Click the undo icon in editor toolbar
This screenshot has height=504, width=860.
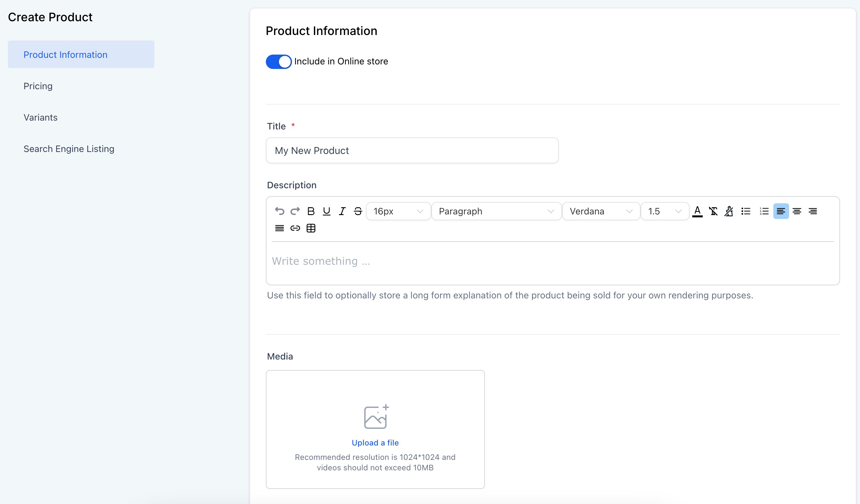pyautogui.click(x=280, y=211)
